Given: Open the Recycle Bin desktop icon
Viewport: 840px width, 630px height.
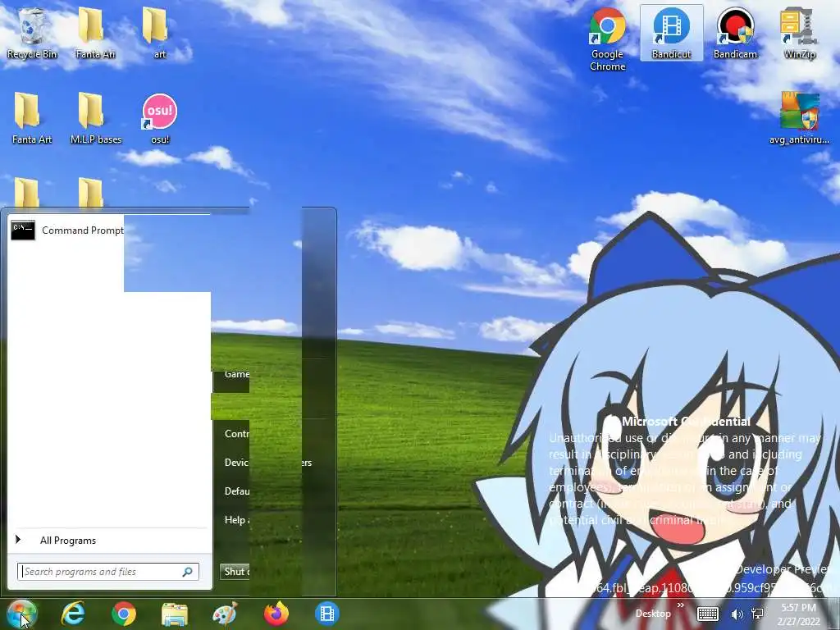Looking at the screenshot, I should pyautogui.click(x=32, y=33).
